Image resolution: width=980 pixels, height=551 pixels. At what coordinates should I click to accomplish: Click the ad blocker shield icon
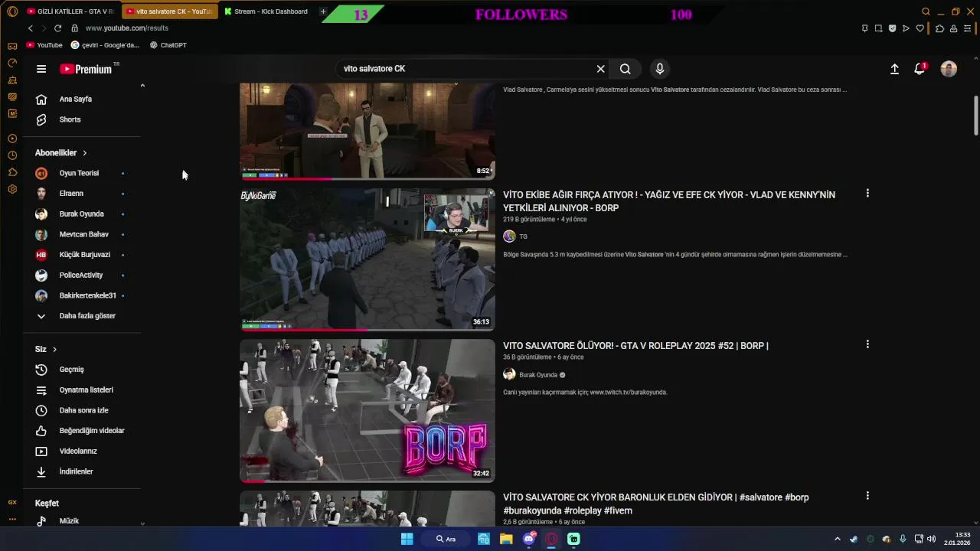892,28
